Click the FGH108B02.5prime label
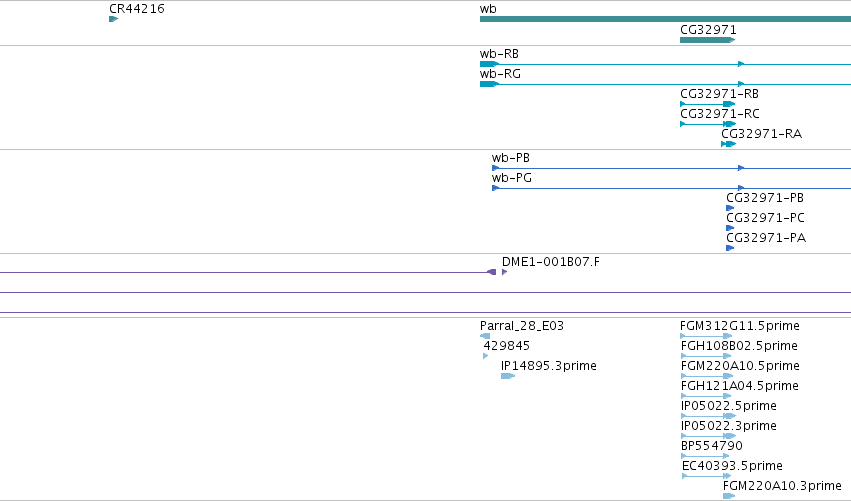 [739, 346]
